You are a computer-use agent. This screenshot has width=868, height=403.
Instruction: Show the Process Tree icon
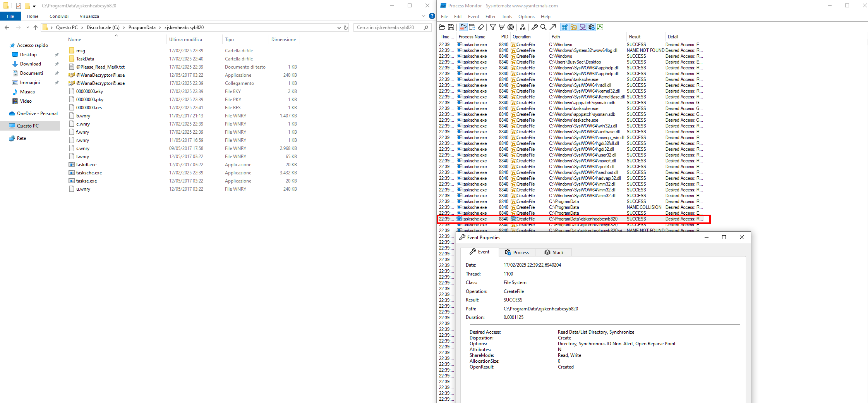click(x=523, y=27)
